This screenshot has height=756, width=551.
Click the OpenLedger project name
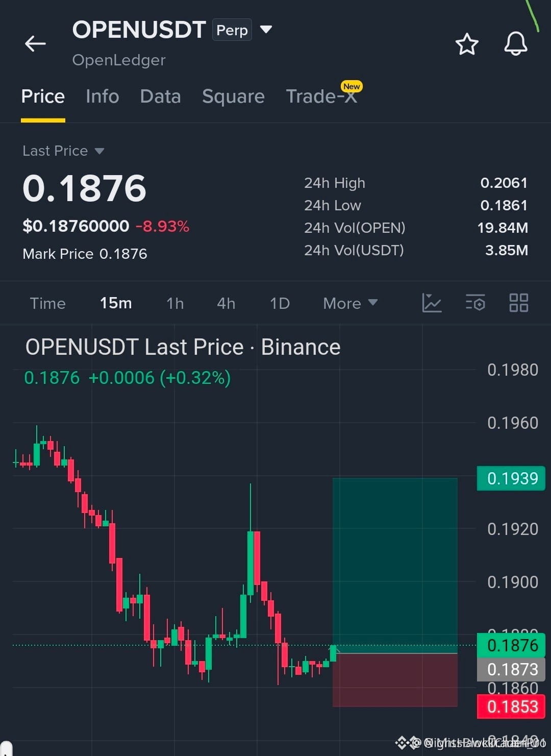click(x=119, y=60)
